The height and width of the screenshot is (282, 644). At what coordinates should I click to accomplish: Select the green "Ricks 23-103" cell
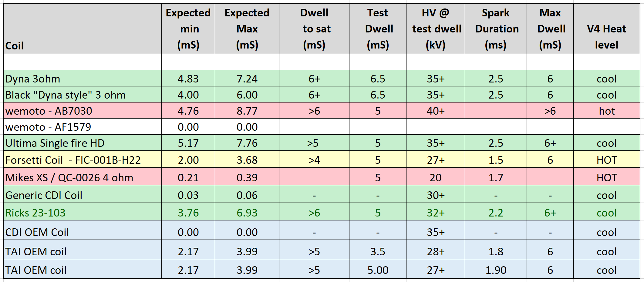pos(35,213)
